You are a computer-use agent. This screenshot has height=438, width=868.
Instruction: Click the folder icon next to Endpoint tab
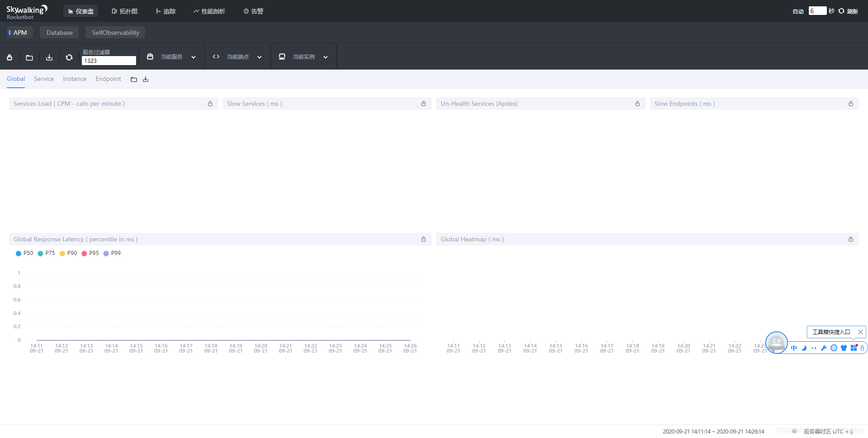pyautogui.click(x=134, y=80)
